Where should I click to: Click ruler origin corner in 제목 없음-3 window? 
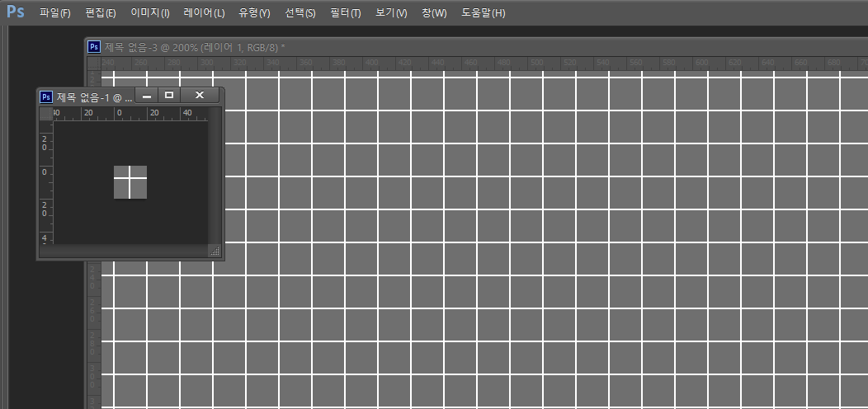(x=95, y=63)
